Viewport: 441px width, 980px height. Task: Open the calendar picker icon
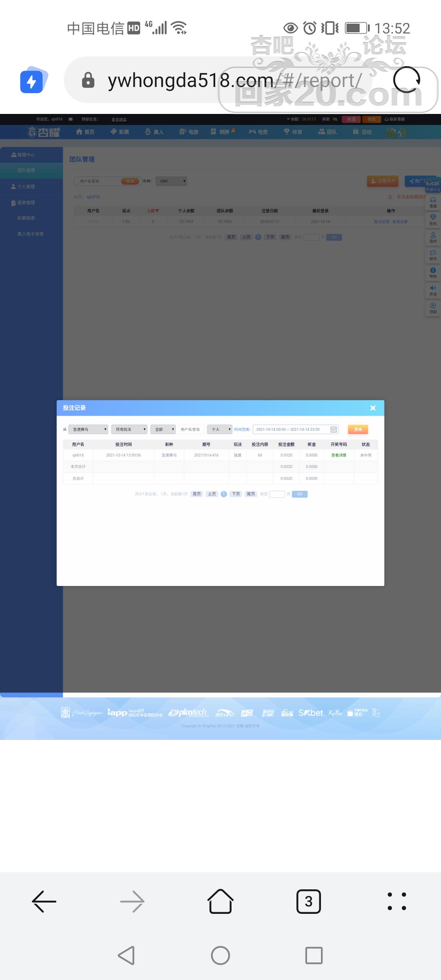click(x=334, y=429)
